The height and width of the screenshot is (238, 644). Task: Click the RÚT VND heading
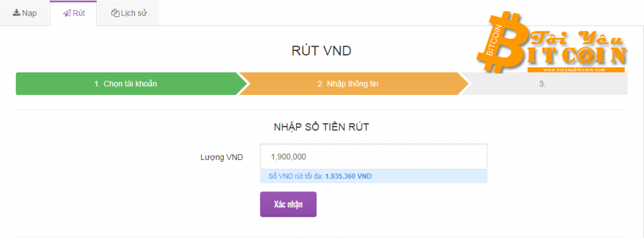tap(321, 52)
